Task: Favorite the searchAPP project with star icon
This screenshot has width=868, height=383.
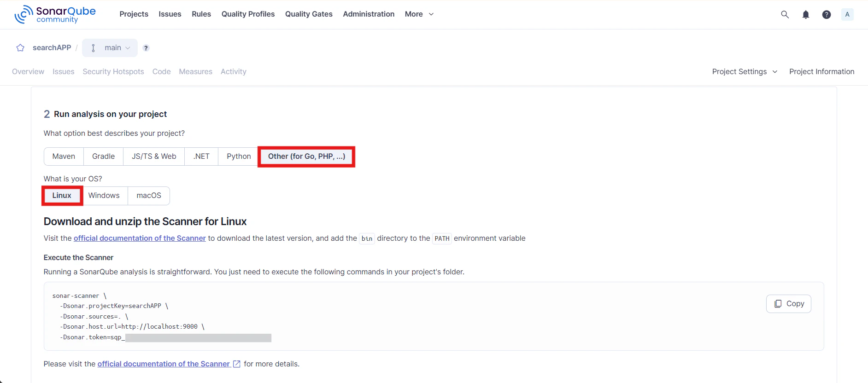Action: (20, 48)
